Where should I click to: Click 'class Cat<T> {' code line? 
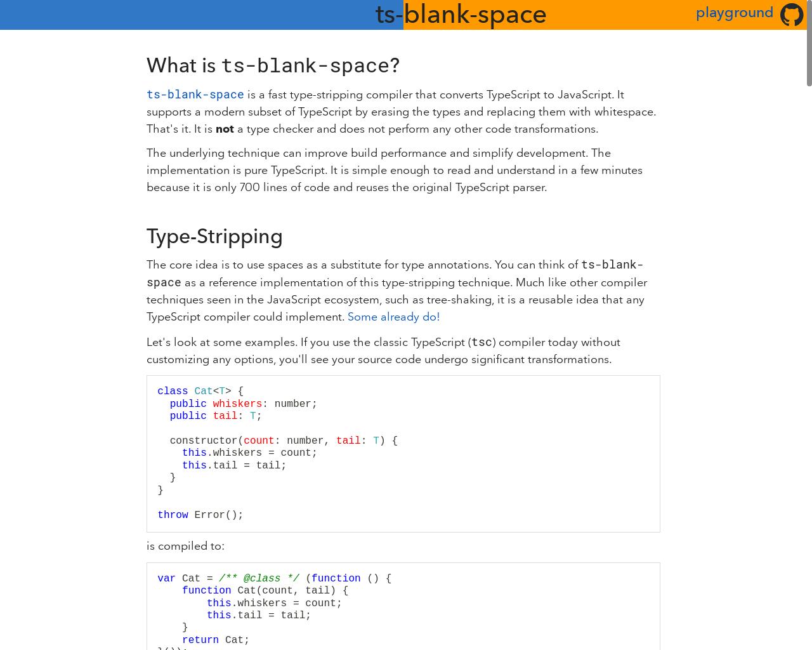coord(200,392)
